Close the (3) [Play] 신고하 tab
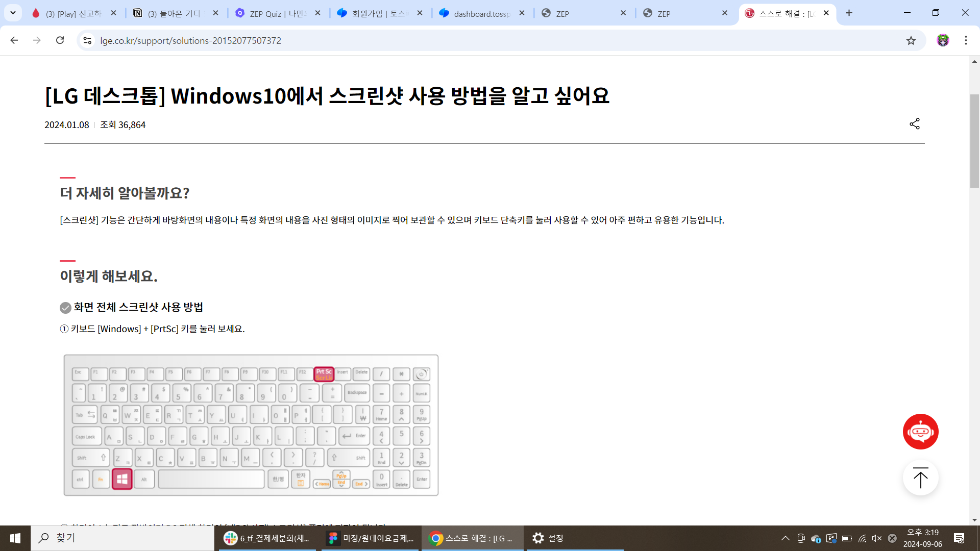The height and width of the screenshot is (551, 980). click(x=114, y=13)
